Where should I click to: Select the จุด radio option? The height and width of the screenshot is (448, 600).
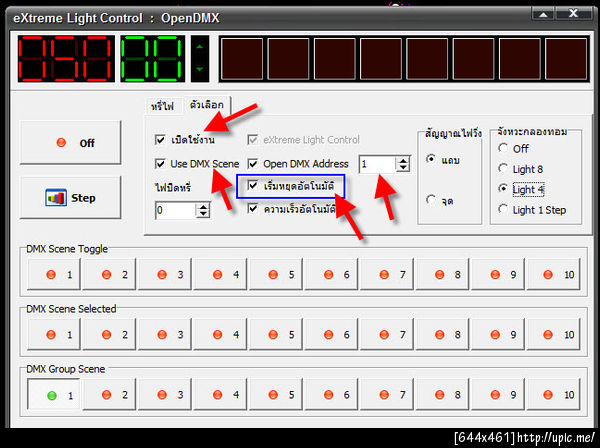tap(431, 199)
